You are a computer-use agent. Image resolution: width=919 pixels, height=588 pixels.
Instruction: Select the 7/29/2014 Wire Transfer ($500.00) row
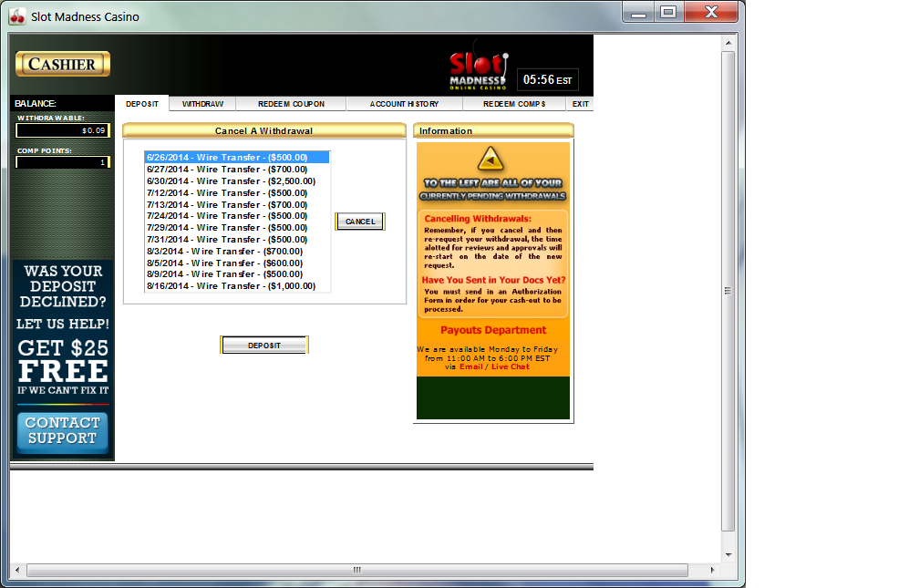click(x=237, y=228)
